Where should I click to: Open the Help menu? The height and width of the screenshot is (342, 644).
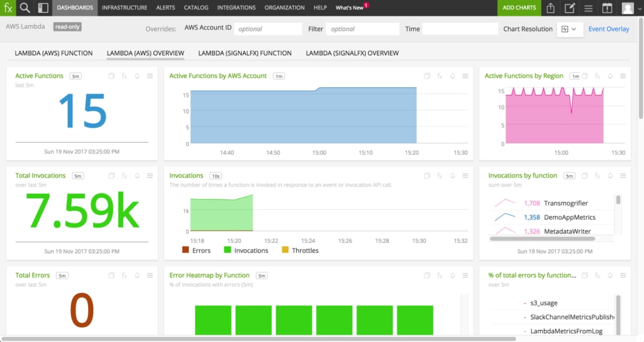320,8
